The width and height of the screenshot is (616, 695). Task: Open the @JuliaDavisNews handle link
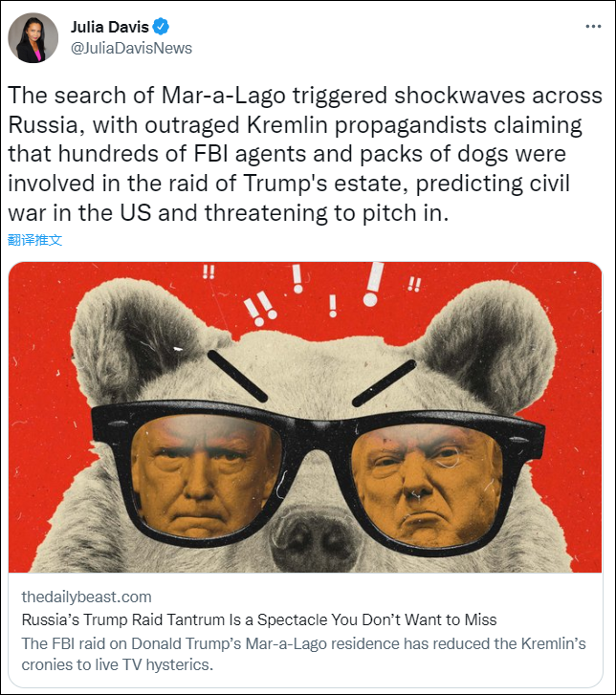tap(131, 48)
